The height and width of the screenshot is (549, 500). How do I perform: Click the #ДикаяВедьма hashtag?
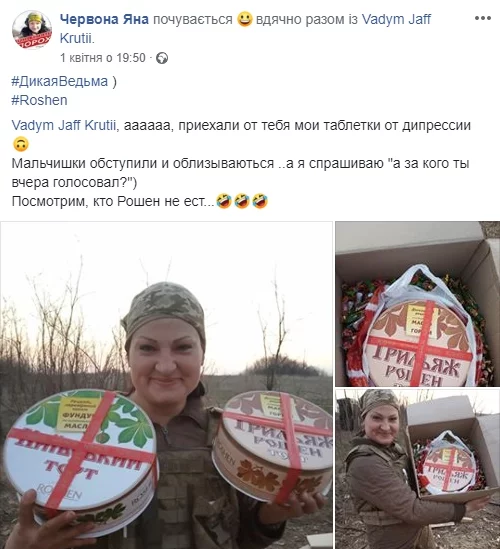[x=60, y=81]
